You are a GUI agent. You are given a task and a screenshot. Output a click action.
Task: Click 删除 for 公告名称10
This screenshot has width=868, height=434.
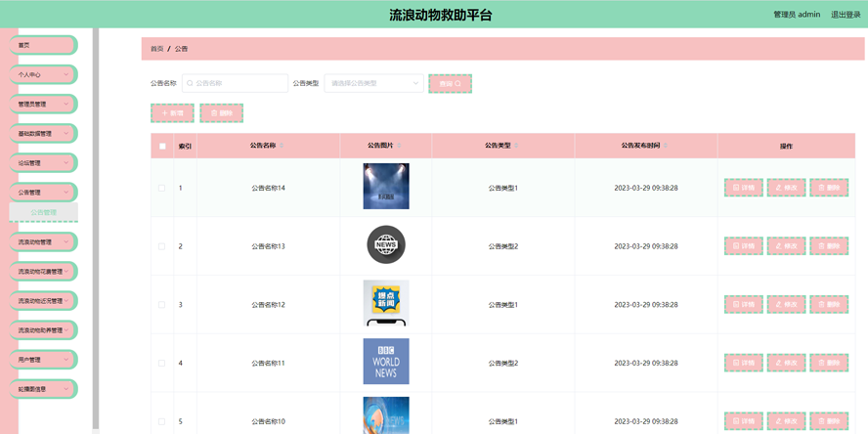click(829, 421)
